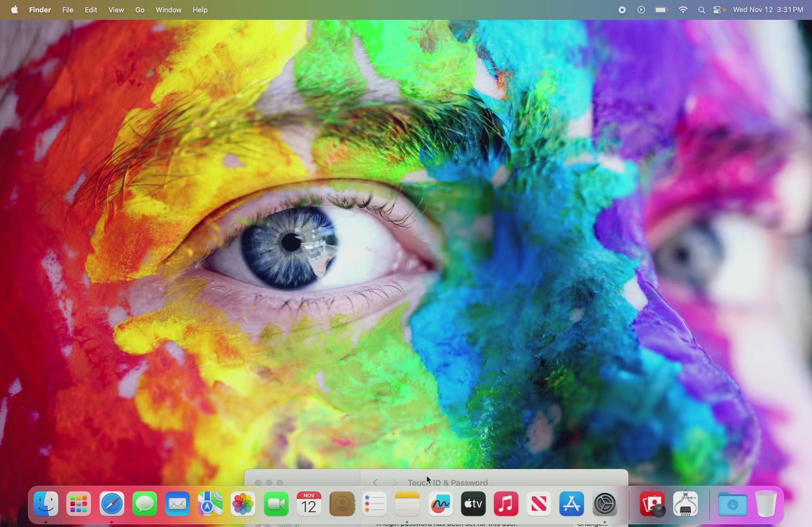Click the Wi-Fi status icon
Screen dimensions: 812x527
[683, 10]
